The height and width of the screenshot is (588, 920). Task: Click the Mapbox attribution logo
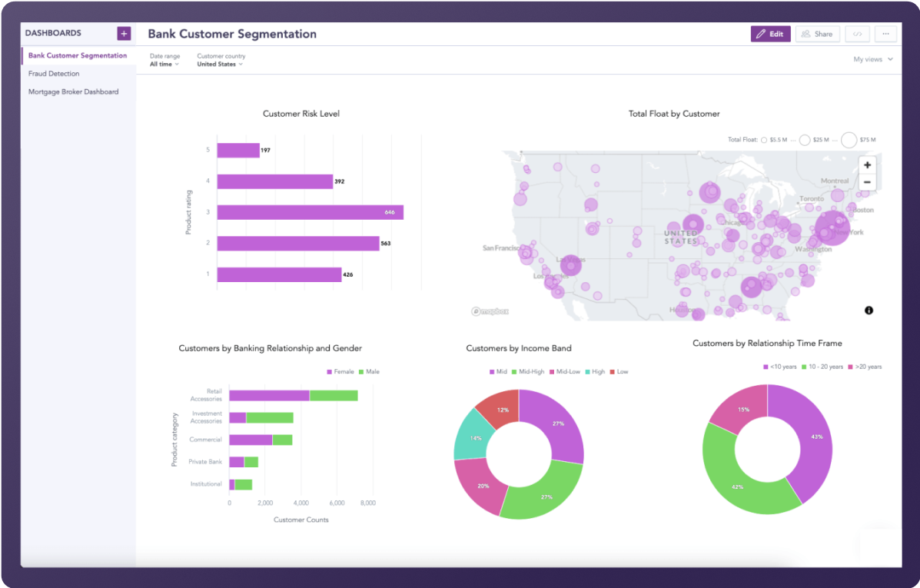tap(490, 312)
